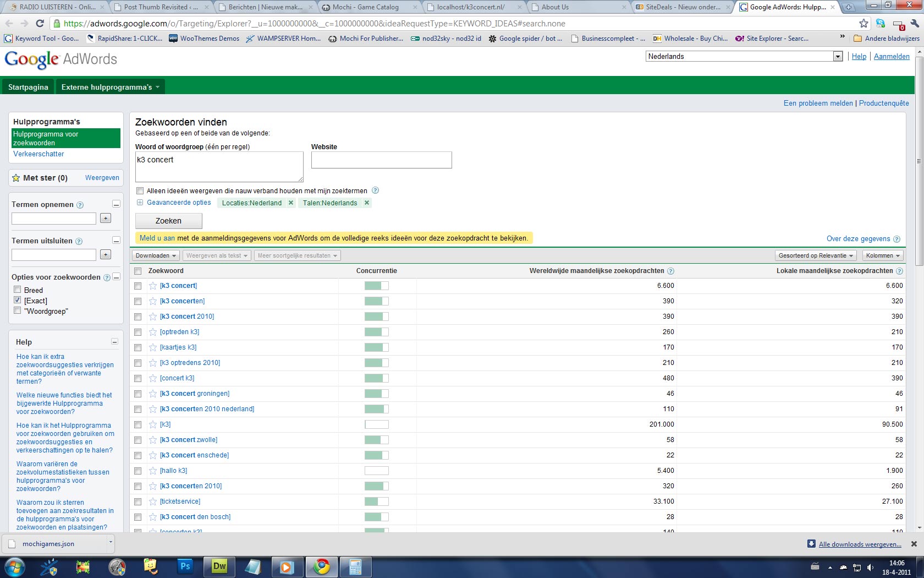Click the Zoeken button
The height and width of the screenshot is (578, 924).
click(x=168, y=221)
